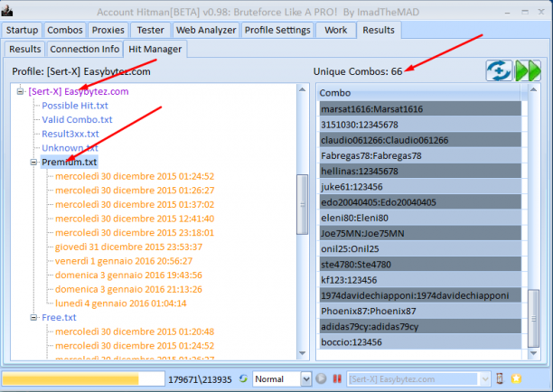Image resolution: width=553 pixels, height=392 pixels.
Task: Select Valid Combo.txt in the tree
Action: coord(77,120)
